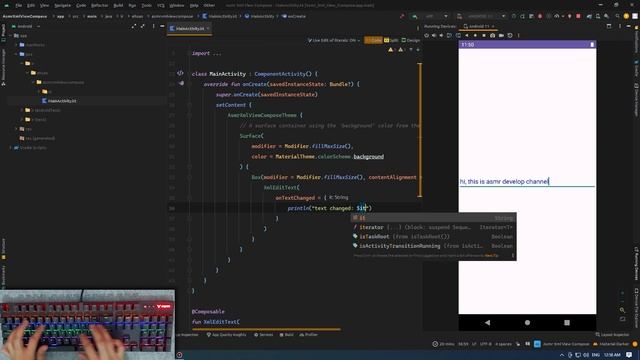Click emulator toolbar home circle icon
Image resolution: width=640 pixels, height=360 pixels.
[475, 36]
